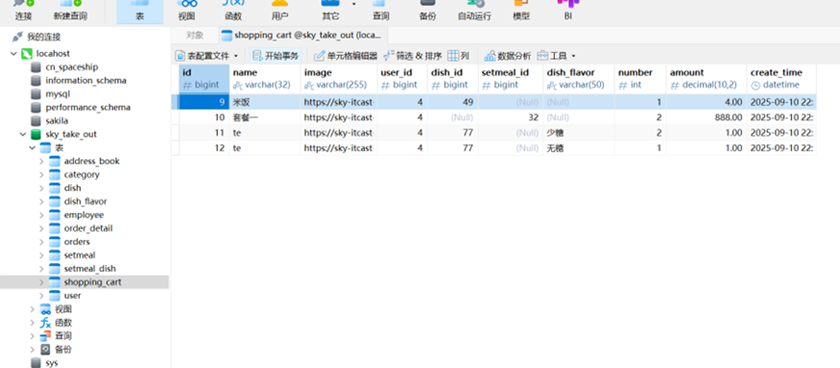
Task: Open the 用户 users toolbar button
Action: coord(280,11)
